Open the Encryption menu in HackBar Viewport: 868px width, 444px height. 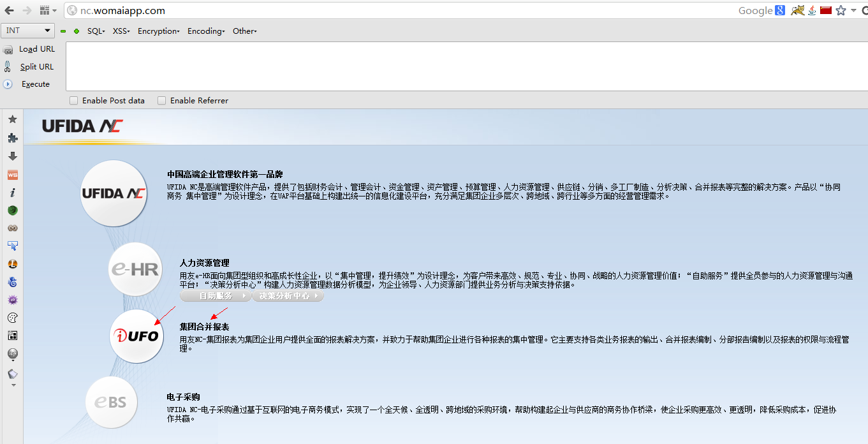click(x=159, y=31)
